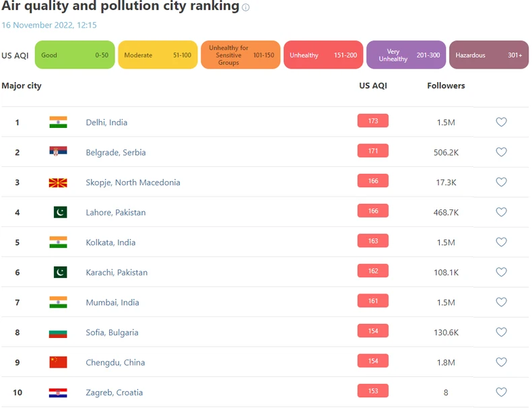The image size is (532, 408).
Task: Click heart icon in Zagreb, Croatia row
Action: 501,392
